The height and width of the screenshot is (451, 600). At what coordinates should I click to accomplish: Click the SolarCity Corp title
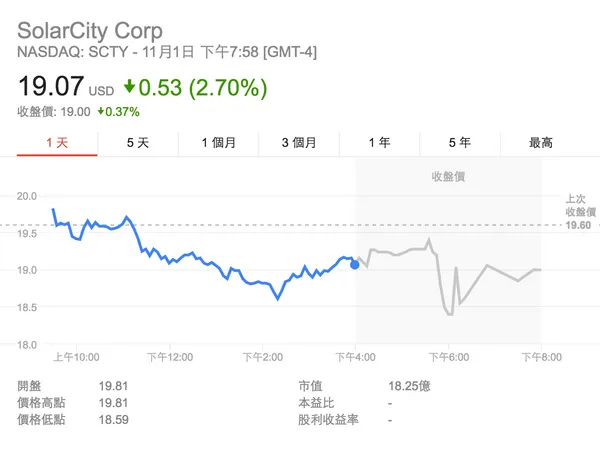[90, 31]
